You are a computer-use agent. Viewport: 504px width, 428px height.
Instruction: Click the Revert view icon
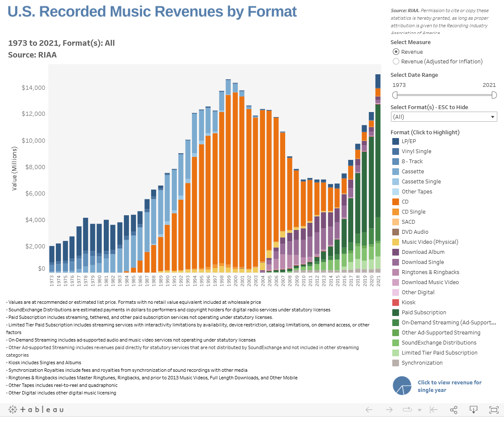coord(434,410)
